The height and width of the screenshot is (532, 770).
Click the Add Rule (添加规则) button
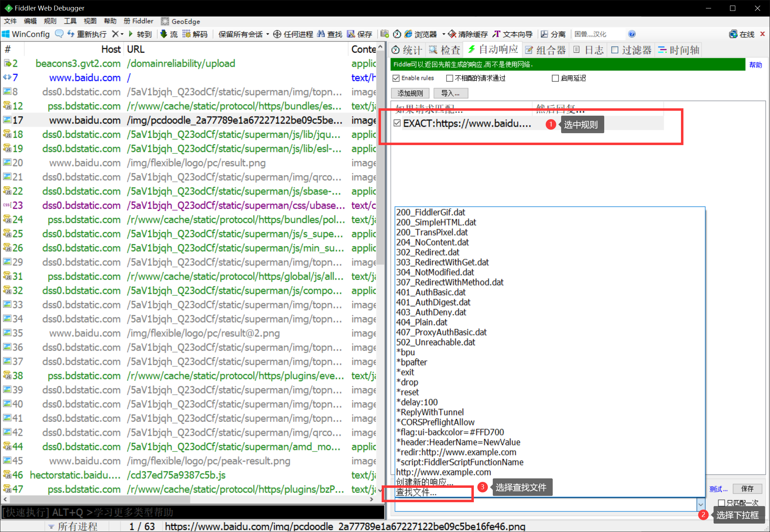pos(410,93)
